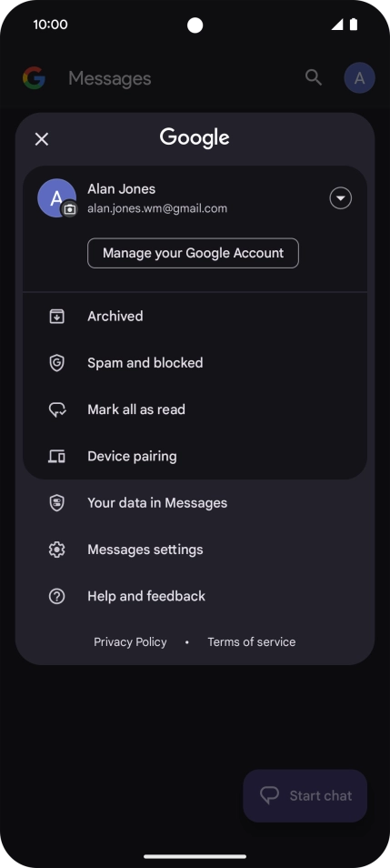Open the Privacy Policy link
390x868 pixels.
pyautogui.click(x=130, y=642)
